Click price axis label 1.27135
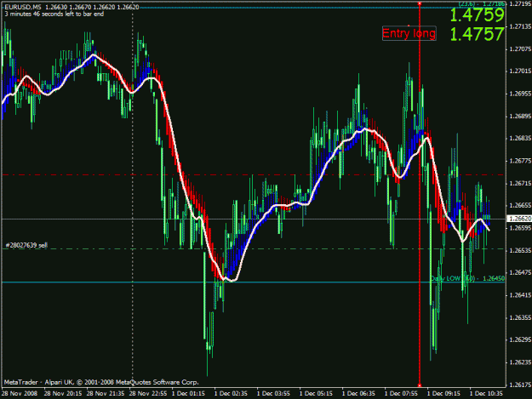The image size is (532, 399). click(520, 26)
